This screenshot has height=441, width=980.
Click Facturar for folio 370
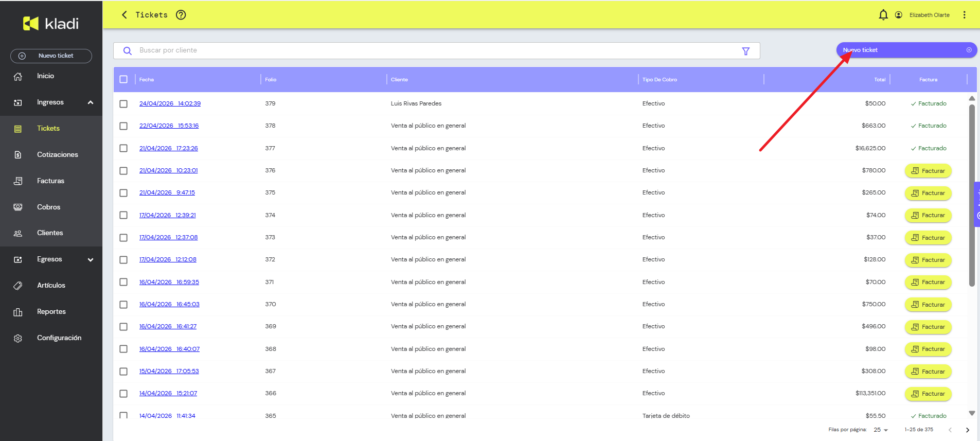(928, 305)
